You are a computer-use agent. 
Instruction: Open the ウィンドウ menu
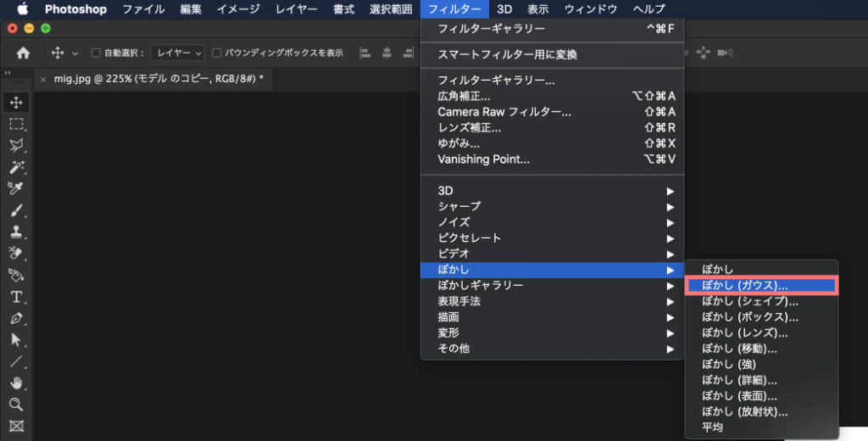(x=591, y=8)
